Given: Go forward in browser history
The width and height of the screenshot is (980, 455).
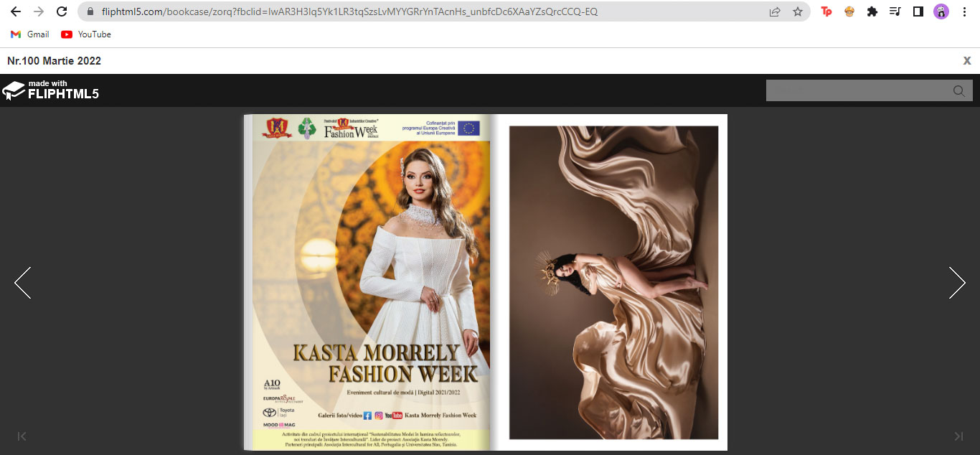Looking at the screenshot, I should (39, 11).
